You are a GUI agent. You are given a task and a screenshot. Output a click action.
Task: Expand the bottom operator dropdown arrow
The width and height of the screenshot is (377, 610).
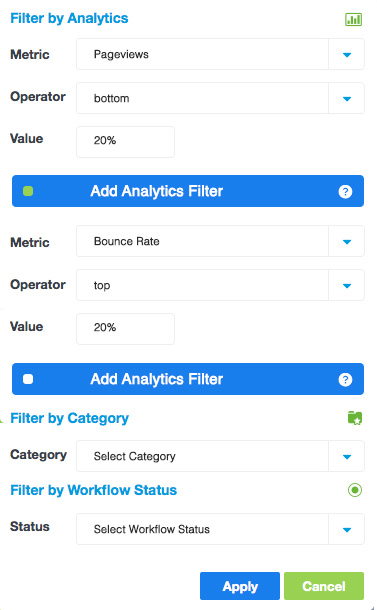pyautogui.click(x=347, y=98)
